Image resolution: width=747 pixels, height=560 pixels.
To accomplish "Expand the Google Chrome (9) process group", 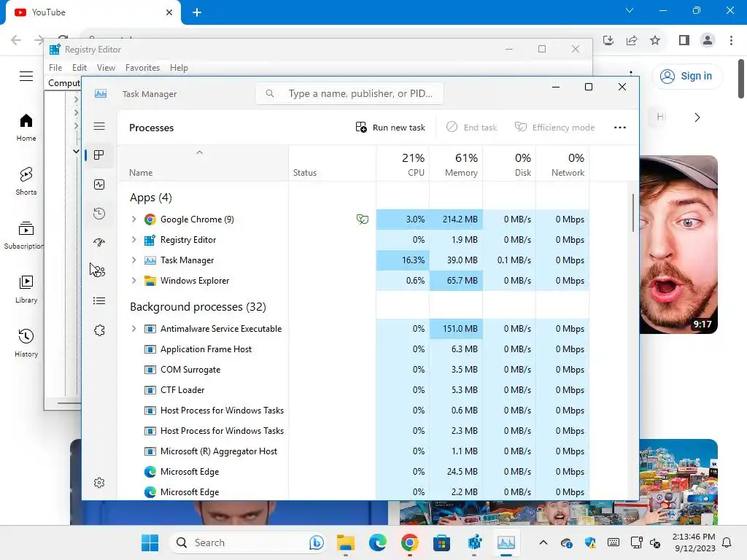I will tap(134, 219).
